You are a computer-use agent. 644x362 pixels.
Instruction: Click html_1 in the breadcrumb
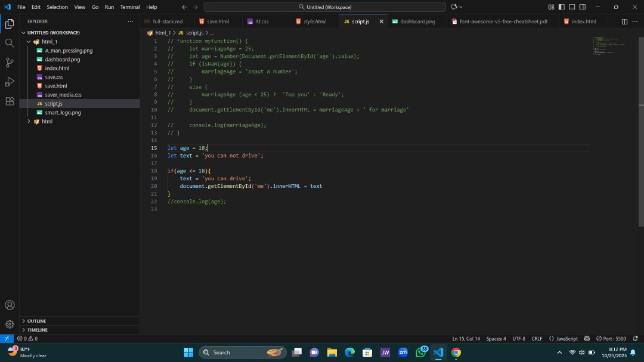[x=163, y=32]
